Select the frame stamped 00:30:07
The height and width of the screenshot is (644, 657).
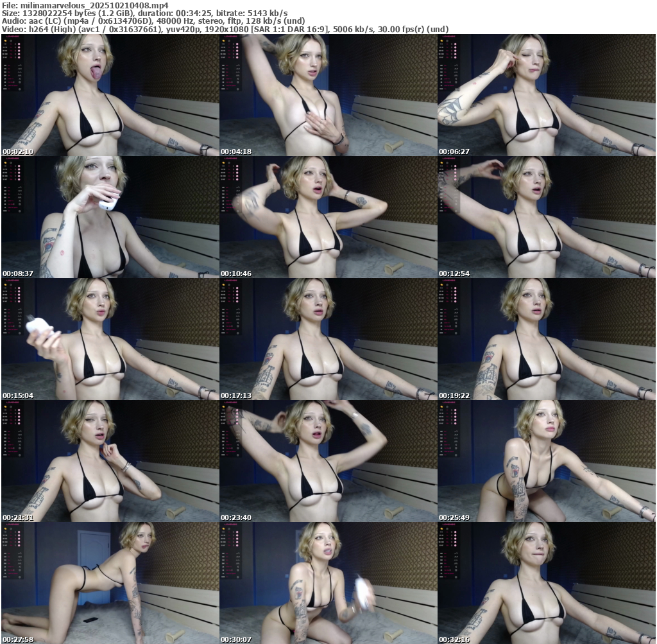(x=328, y=583)
